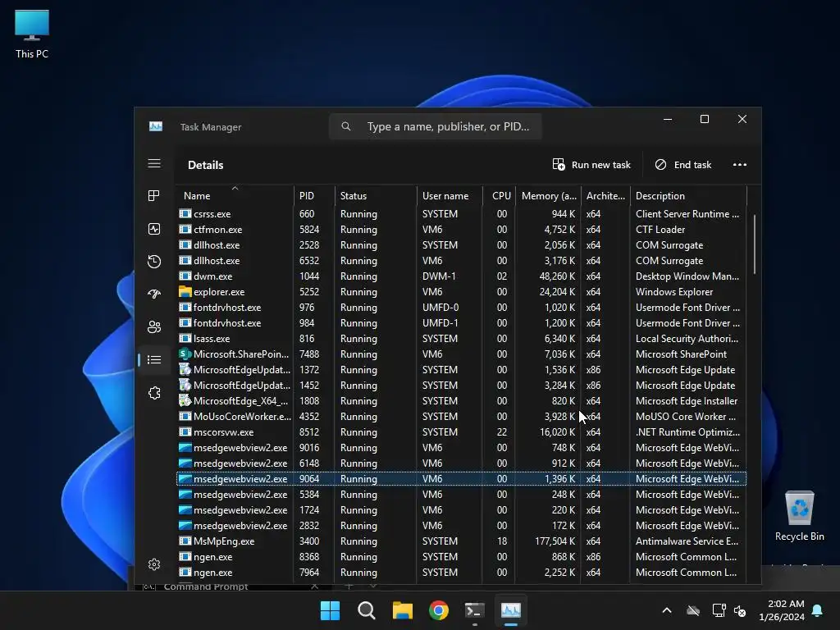Open the notification bell in the tray
The image size is (840, 630).
click(818, 610)
